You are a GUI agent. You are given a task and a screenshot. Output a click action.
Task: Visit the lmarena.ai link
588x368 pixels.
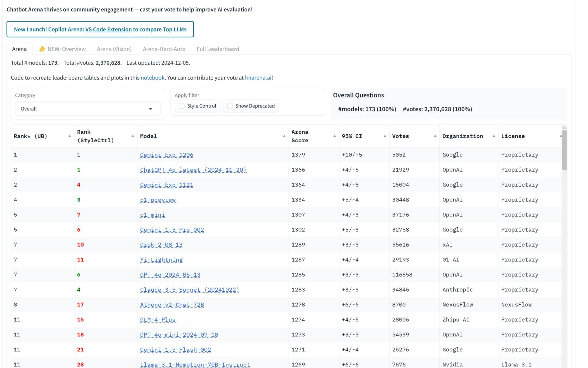[x=258, y=78]
